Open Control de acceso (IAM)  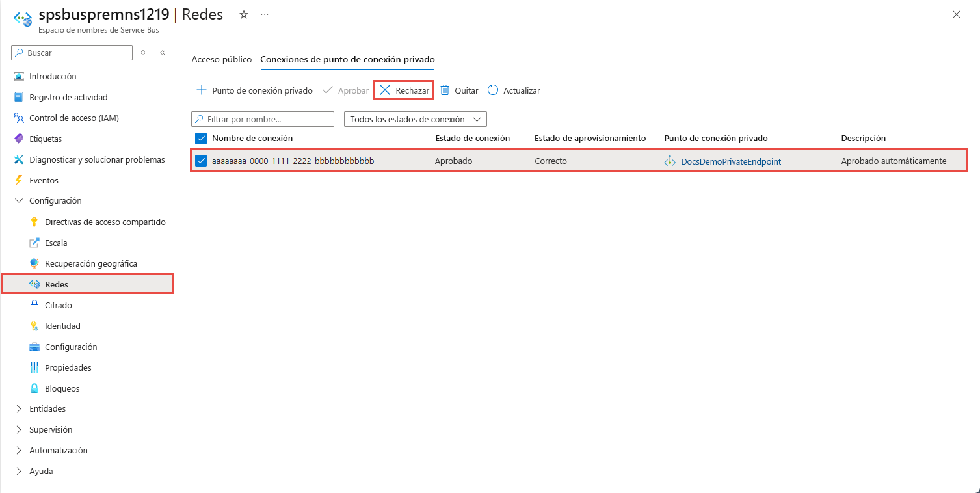pos(73,118)
